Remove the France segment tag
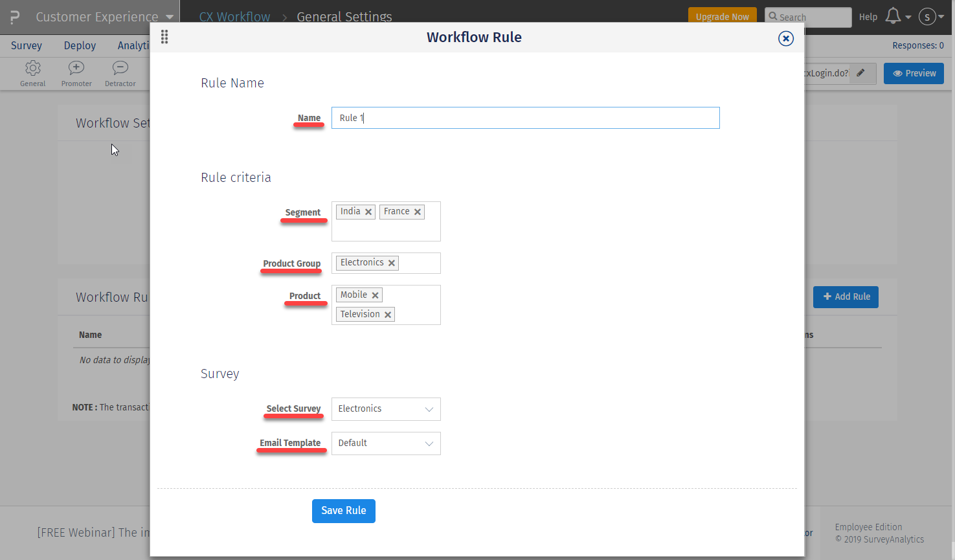Viewport: 955px width, 560px height. 418,212
